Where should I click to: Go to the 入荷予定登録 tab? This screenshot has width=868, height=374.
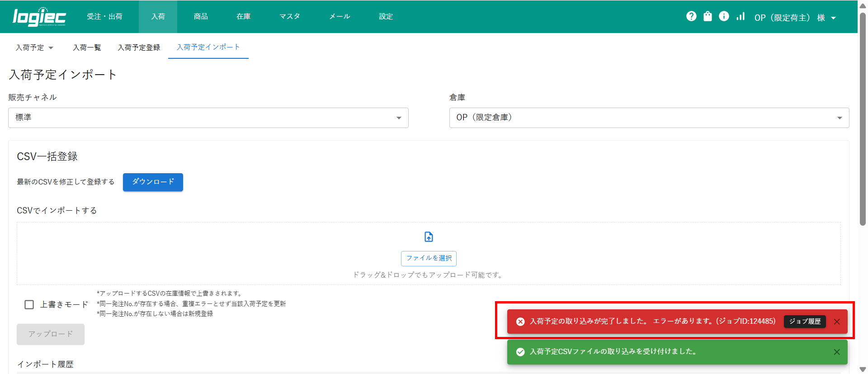pyautogui.click(x=139, y=47)
